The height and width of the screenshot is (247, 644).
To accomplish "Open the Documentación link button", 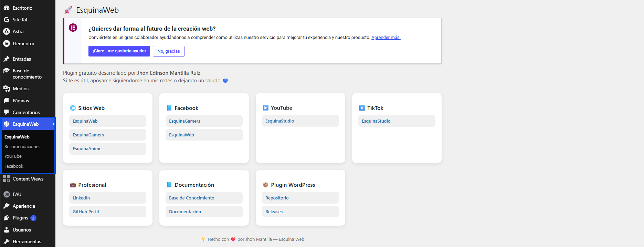I will pyautogui.click(x=204, y=212).
